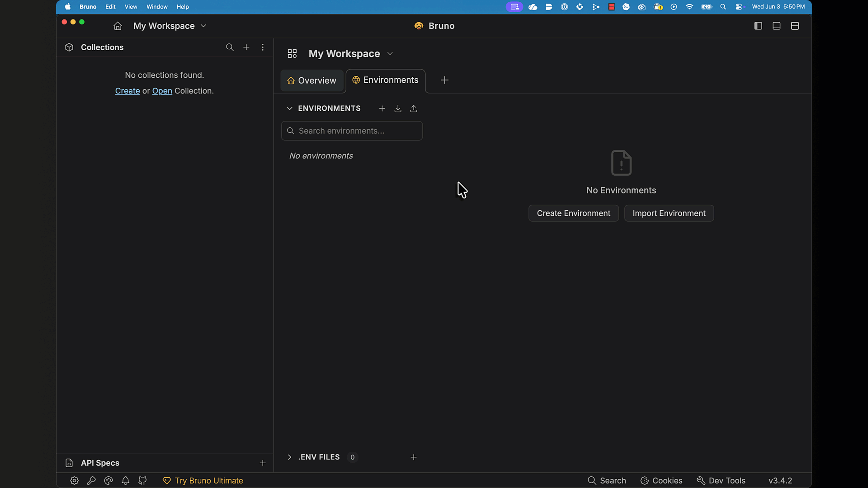Toggle the split panel layout icon
Image resolution: width=868 pixels, height=488 pixels.
[795, 26]
